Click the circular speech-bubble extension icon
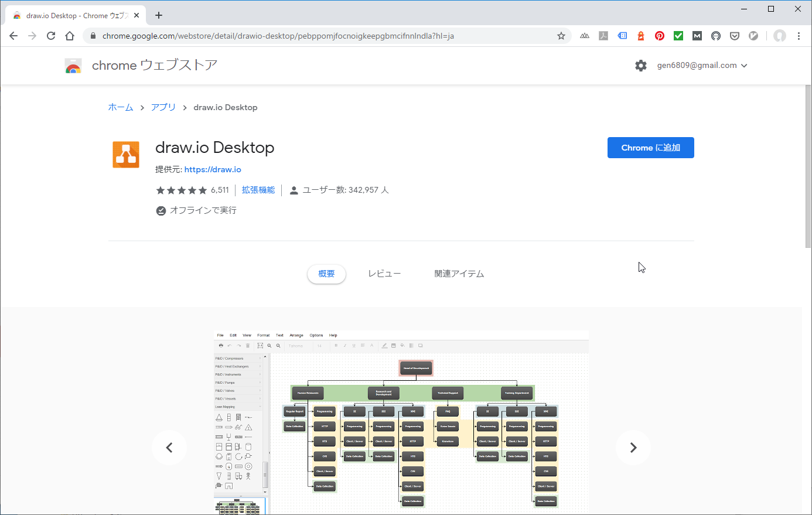Screen dimensions: 812x515 coord(716,36)
